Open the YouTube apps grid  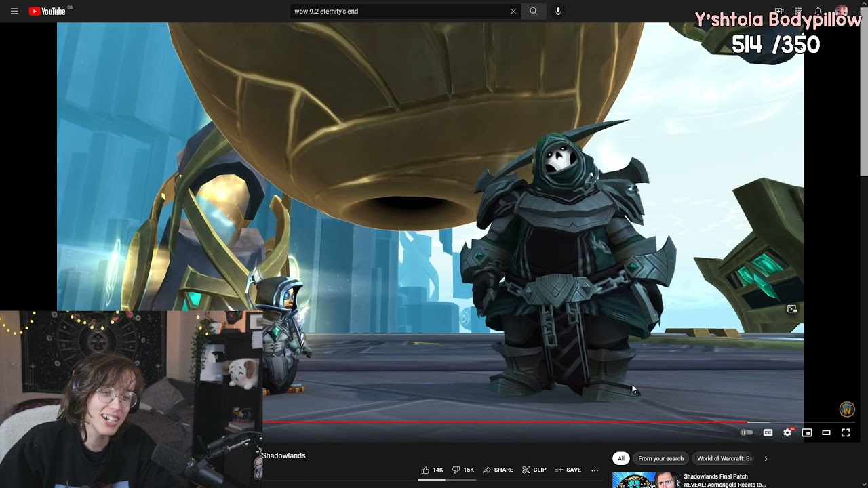pyautogui.click(x=799, y=11)
